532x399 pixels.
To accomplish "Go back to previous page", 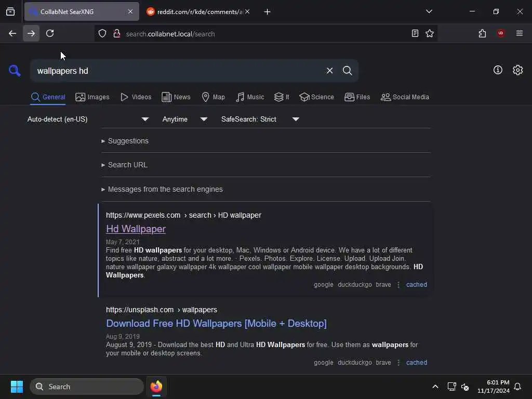I will 12,33.
